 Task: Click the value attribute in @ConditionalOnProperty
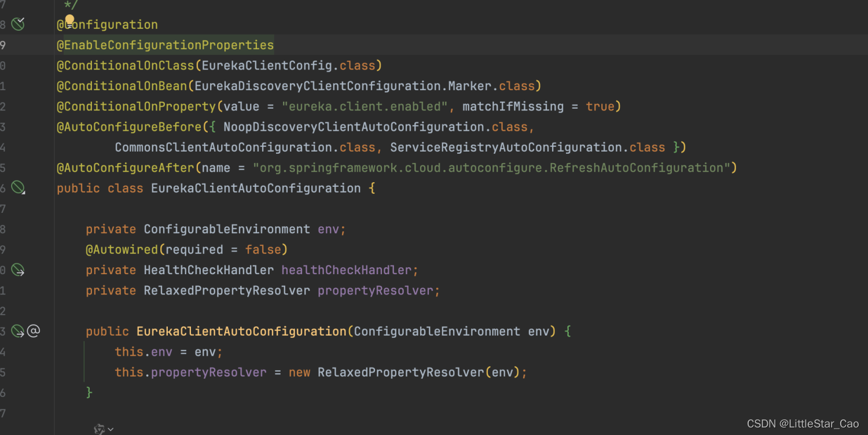point(241,106)
